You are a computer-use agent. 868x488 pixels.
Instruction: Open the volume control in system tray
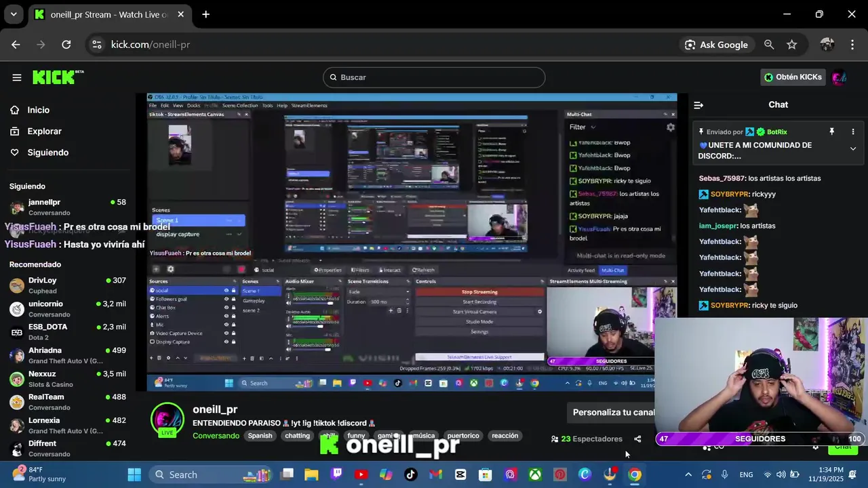[781, 474]
